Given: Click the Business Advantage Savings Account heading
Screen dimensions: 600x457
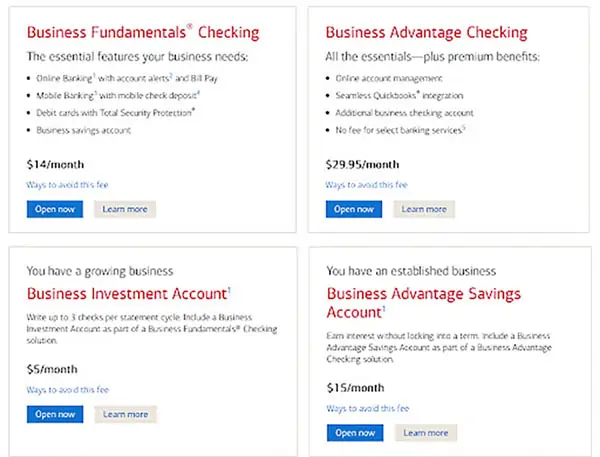Looking at the screenshot, I should point(424,303).
